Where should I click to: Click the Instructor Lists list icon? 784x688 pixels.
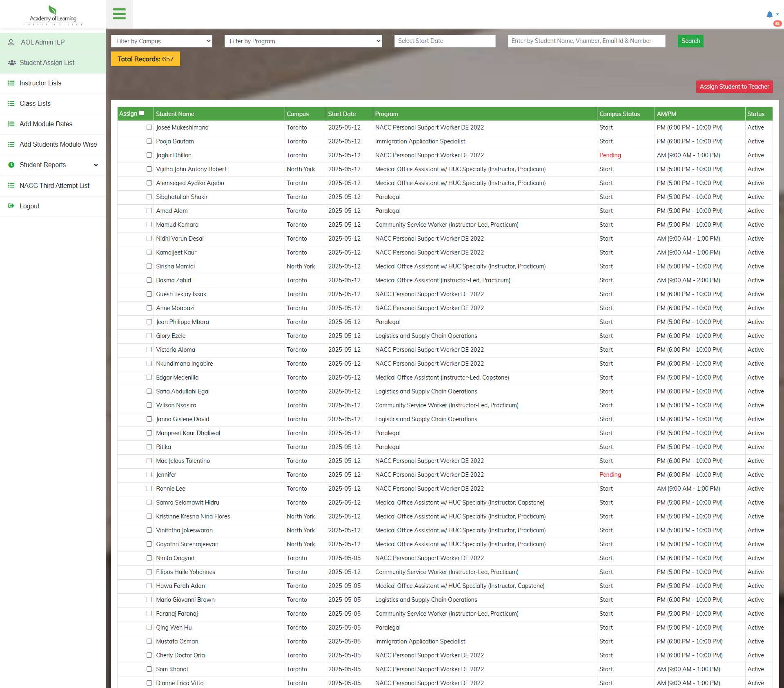coord(11,83)
